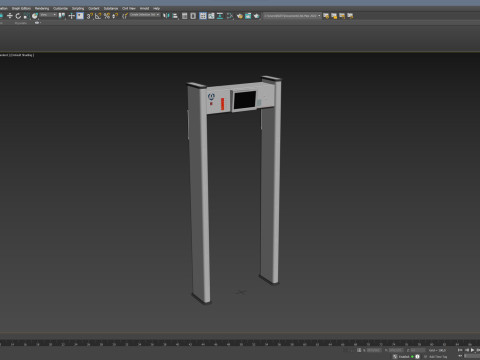
Task: Open the Rendered Frame Window
Action: (x=248, y=16)
